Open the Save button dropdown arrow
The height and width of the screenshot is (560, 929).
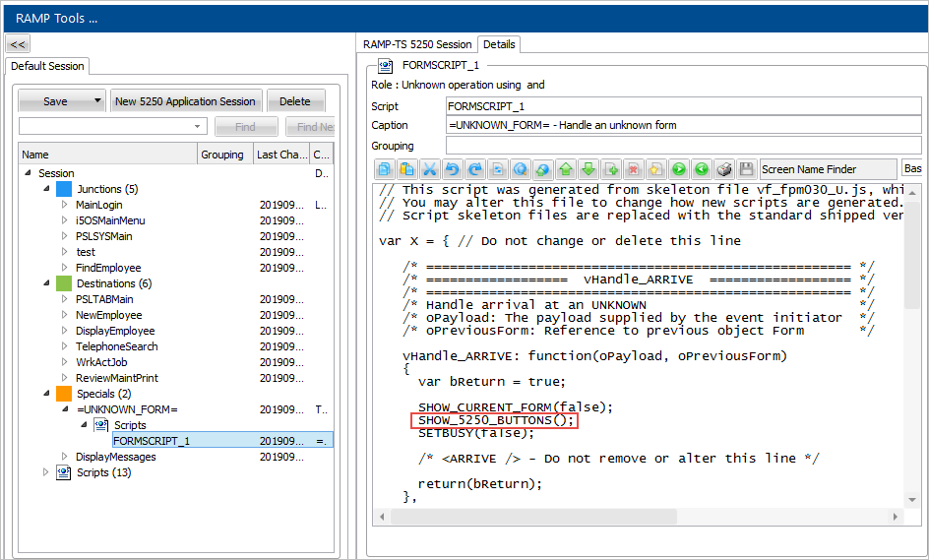coord(97,101)
